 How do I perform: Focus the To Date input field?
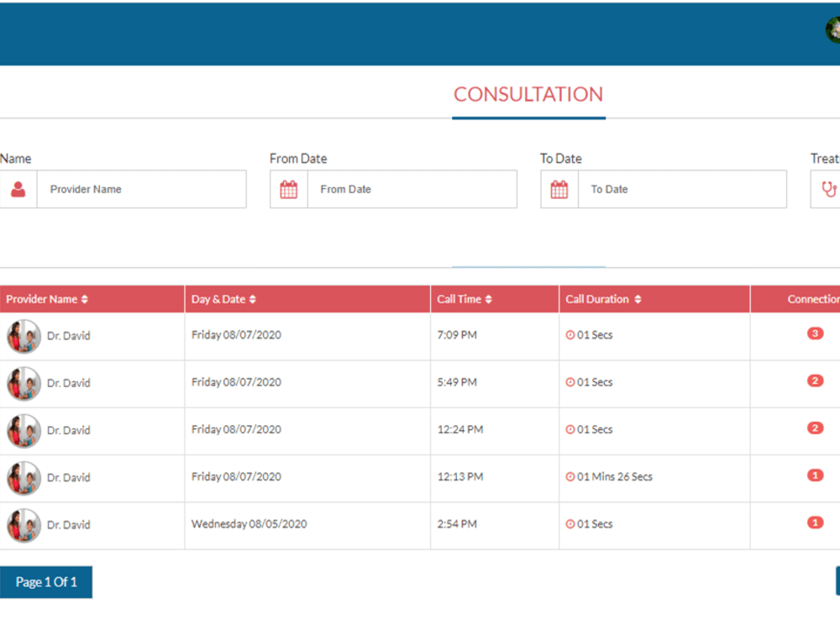682,189
